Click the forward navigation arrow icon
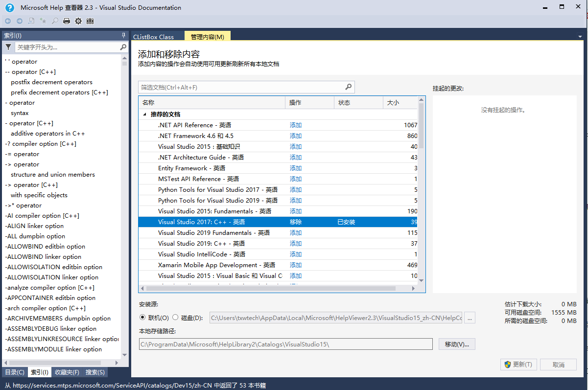 click(x=20, y=21)
